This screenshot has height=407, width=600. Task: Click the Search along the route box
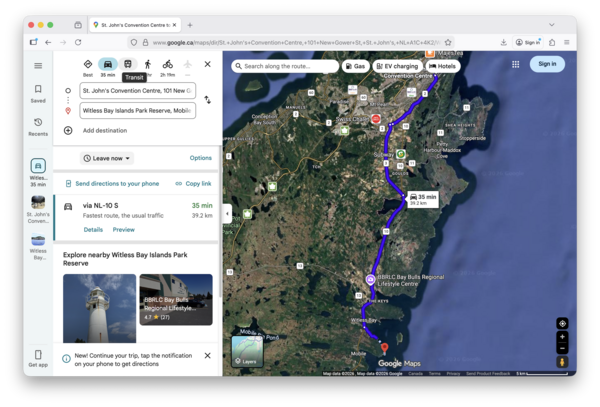285,66
